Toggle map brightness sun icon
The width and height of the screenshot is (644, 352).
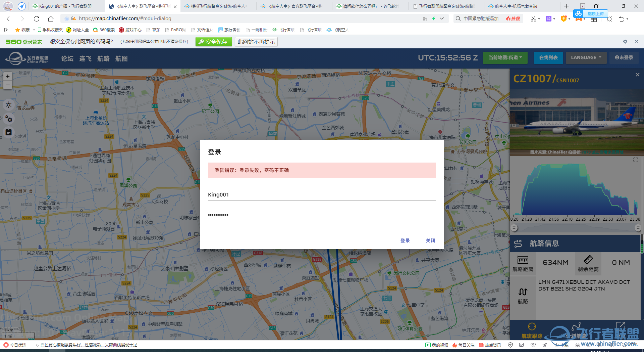click(9, 105)
